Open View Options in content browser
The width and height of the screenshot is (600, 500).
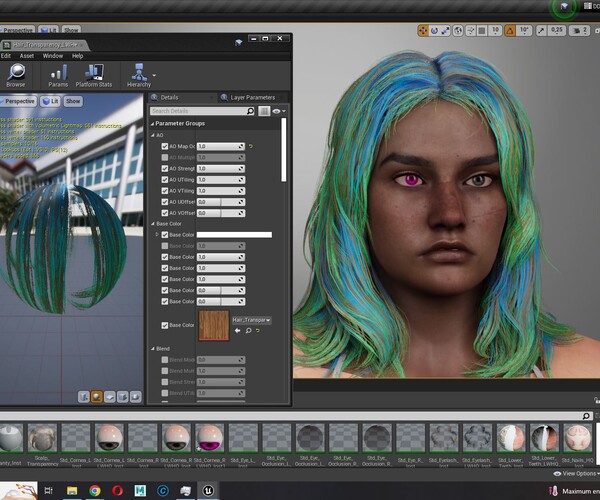[576, 474]
